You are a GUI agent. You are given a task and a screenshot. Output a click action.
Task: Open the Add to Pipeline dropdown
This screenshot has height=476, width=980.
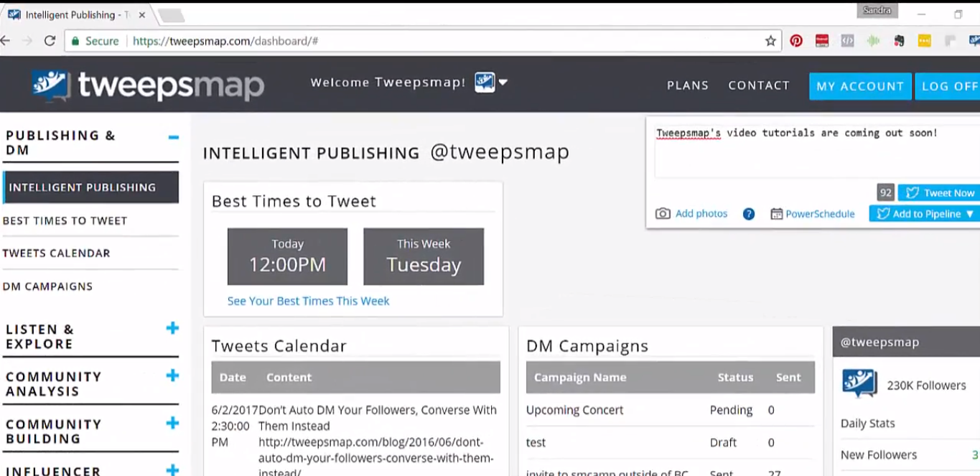(969, 214)
